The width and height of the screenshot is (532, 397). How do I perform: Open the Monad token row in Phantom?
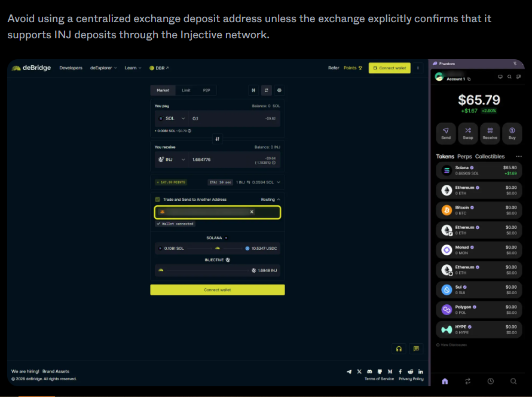coord(479,250)
